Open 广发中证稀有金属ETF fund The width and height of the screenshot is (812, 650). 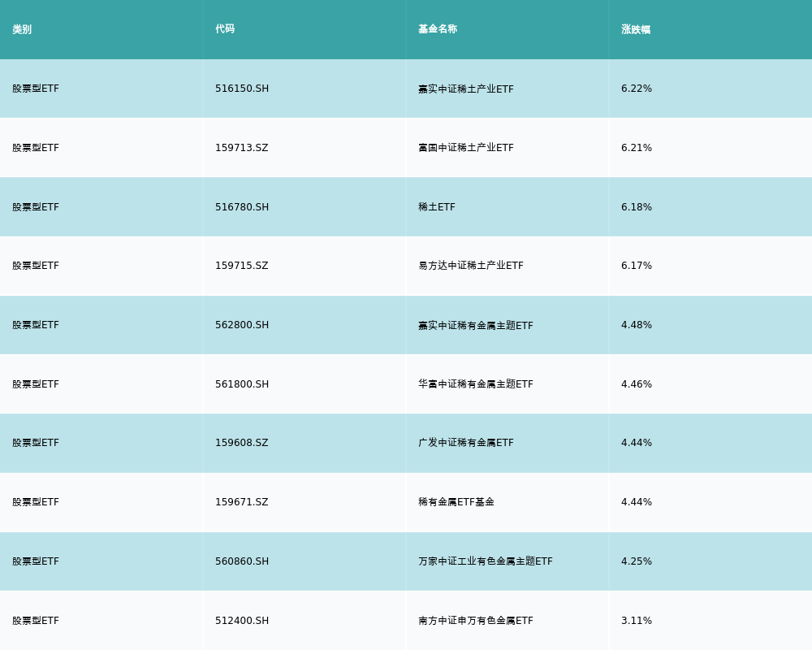point(466,443)
